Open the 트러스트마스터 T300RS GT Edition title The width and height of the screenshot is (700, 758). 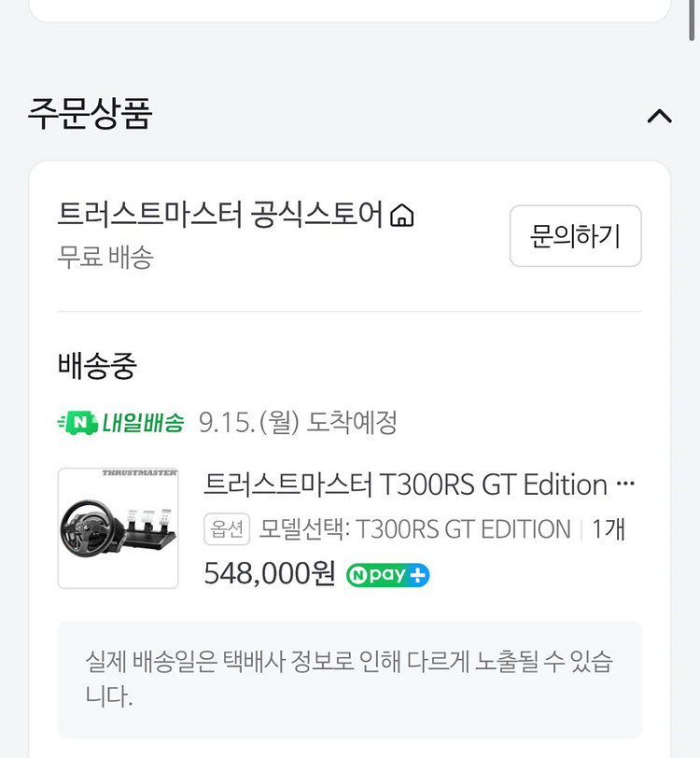coord(405,485)
